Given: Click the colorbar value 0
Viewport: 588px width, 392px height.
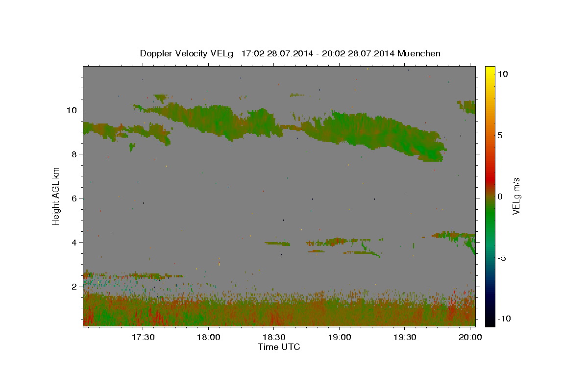Looking at the screenshot, I should 500,196.
